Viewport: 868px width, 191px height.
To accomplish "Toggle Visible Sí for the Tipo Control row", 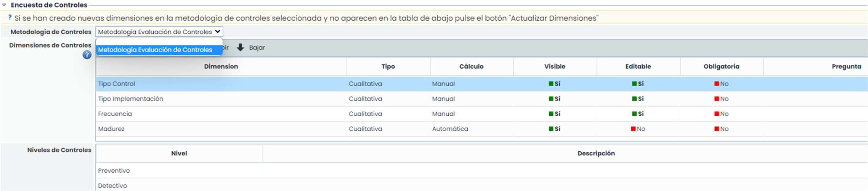I will (555, 84).
